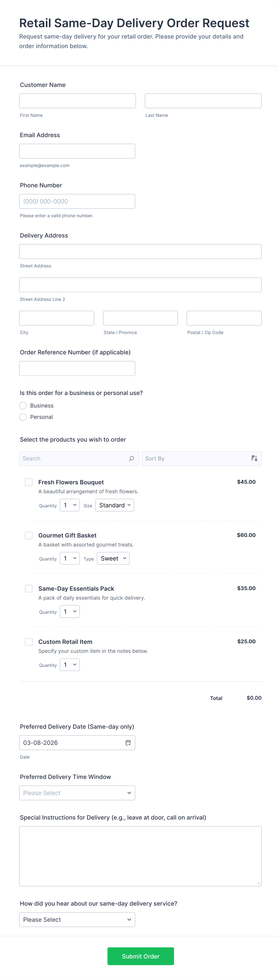Expand the how-did-you-hear dropdown
Viewport: 278px width, 980px height.
[77, 920]
